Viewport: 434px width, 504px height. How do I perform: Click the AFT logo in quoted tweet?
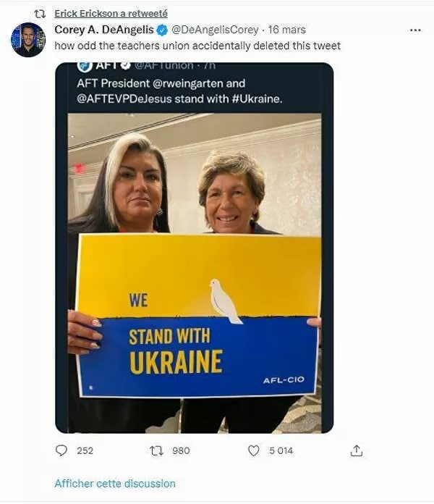85,67
